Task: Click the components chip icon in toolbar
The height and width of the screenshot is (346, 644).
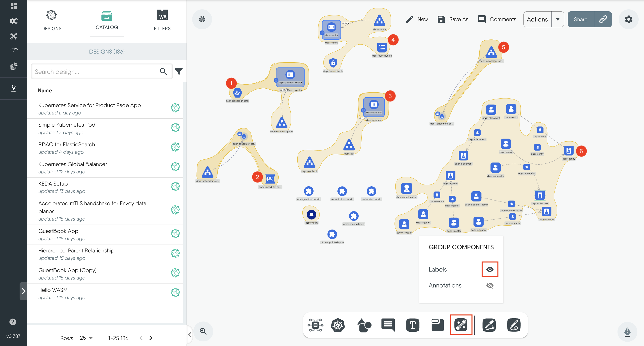Action: [x=316, y=325]
